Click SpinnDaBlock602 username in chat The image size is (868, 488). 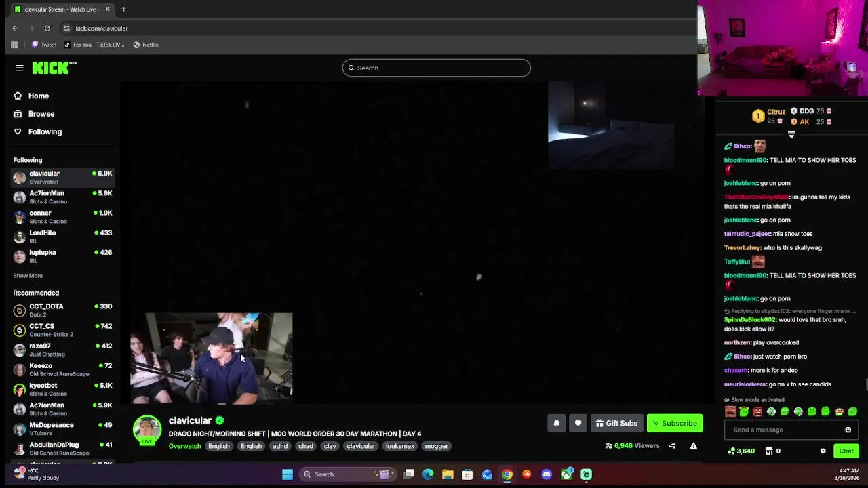[x=750, y=319]
